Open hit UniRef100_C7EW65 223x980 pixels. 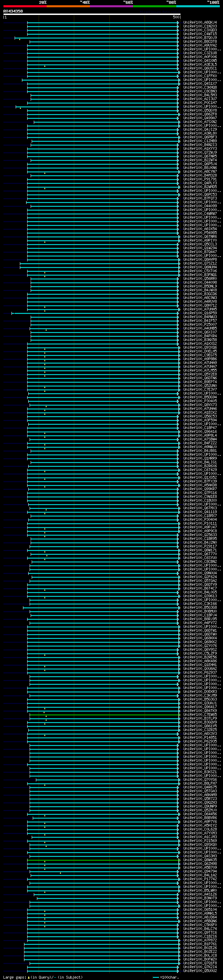pyautogui.click(x=200, y=715)
